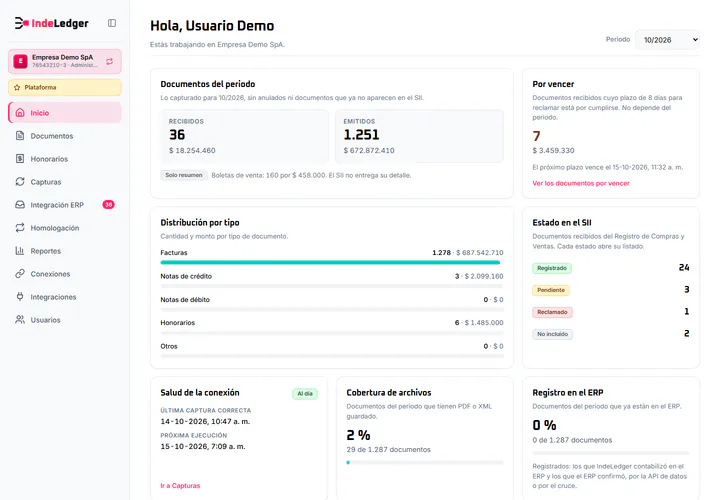Click the plug icon beside Integraciones
The image size is (720, 500).
20,297
